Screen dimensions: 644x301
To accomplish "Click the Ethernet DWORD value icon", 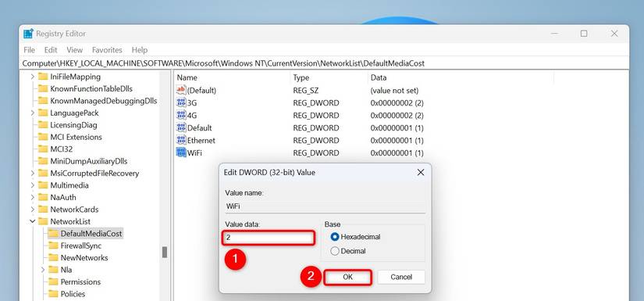I will 181,140.
